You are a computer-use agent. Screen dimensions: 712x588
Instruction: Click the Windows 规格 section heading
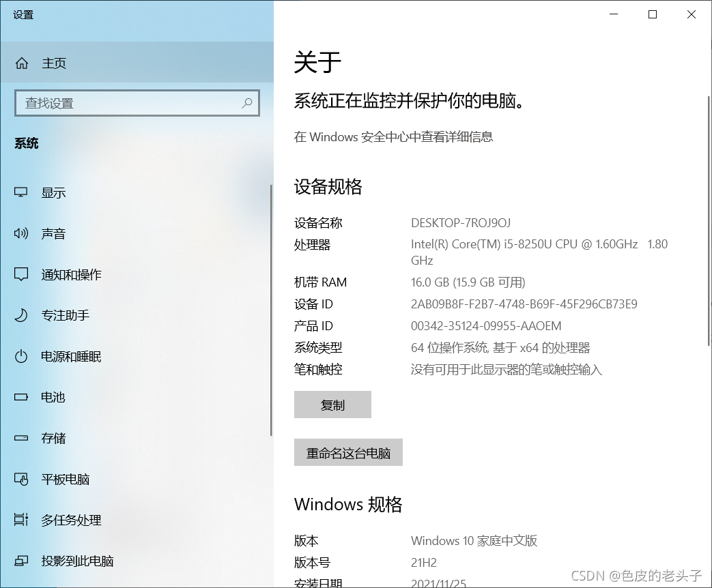pos(348,504)
